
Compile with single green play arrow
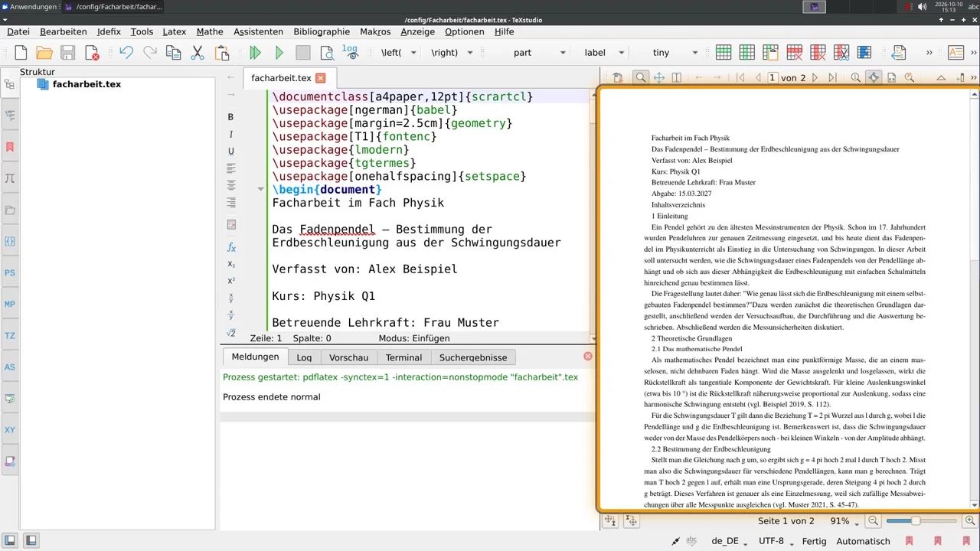279,53
